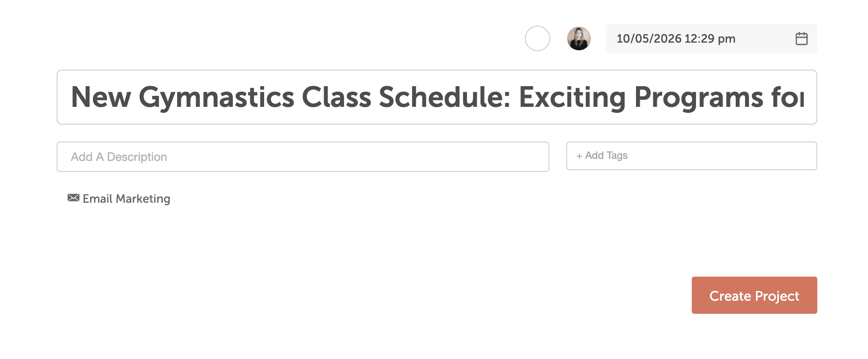This screenshot has height=359, width=868.
Task: Open the calendar date picker icon
Action: coord(801,38)
